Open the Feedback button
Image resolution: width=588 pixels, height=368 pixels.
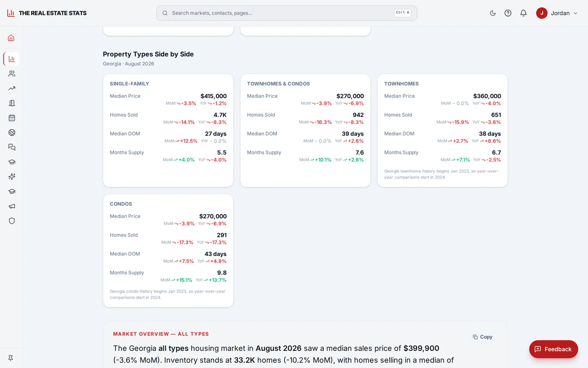pos(553,349)
